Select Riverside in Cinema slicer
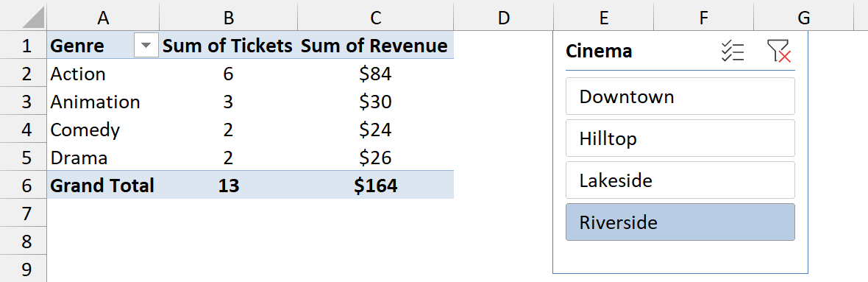 tap(680, 222)
